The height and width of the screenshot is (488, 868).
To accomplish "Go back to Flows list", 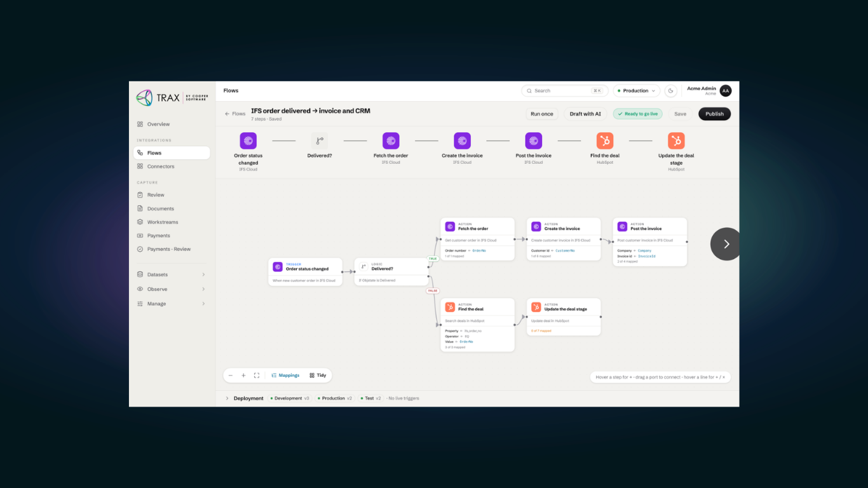I will point(235,114).
